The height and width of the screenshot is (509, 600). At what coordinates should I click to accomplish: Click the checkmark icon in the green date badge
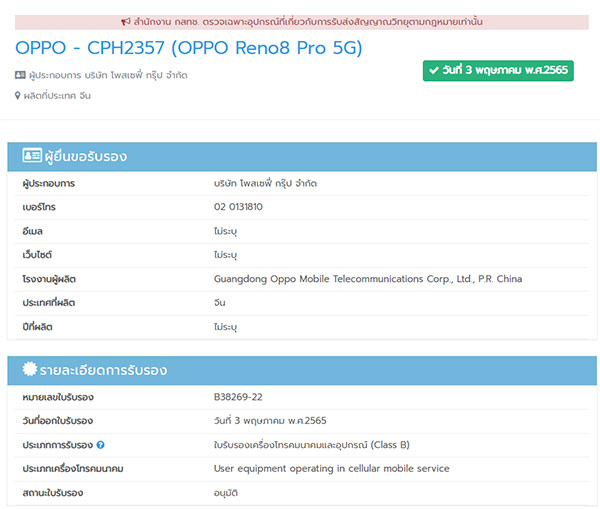(x=435, y=71)
